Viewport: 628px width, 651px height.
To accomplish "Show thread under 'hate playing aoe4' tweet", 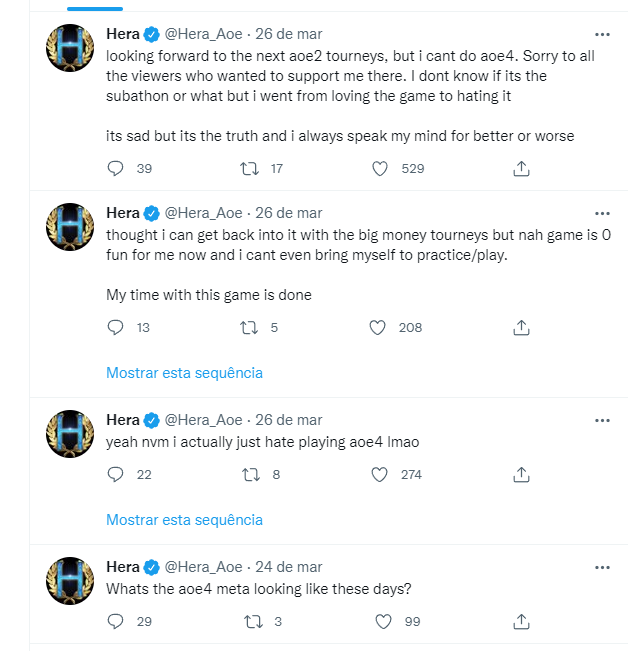I will (x=184, y=520).
